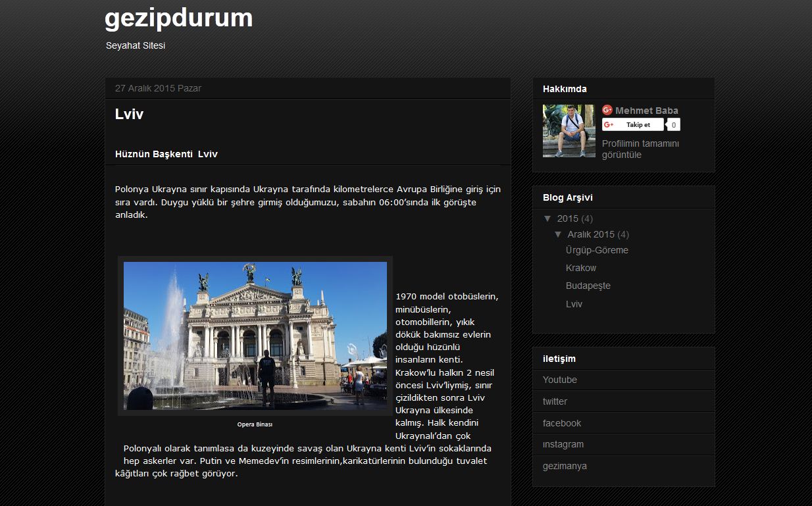
Task: Open the Profilimin tamamını görüntüle link
Action: pos(640,149)
